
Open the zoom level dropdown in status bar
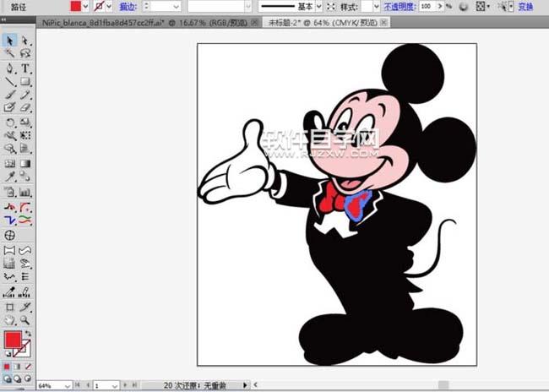tap(68, 386)
